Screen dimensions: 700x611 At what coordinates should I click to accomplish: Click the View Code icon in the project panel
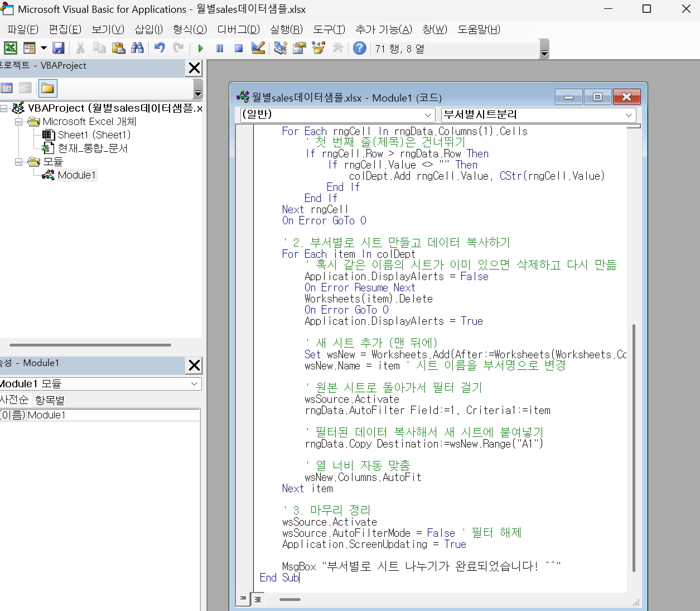pyautogui.click(x=7, y=88)
